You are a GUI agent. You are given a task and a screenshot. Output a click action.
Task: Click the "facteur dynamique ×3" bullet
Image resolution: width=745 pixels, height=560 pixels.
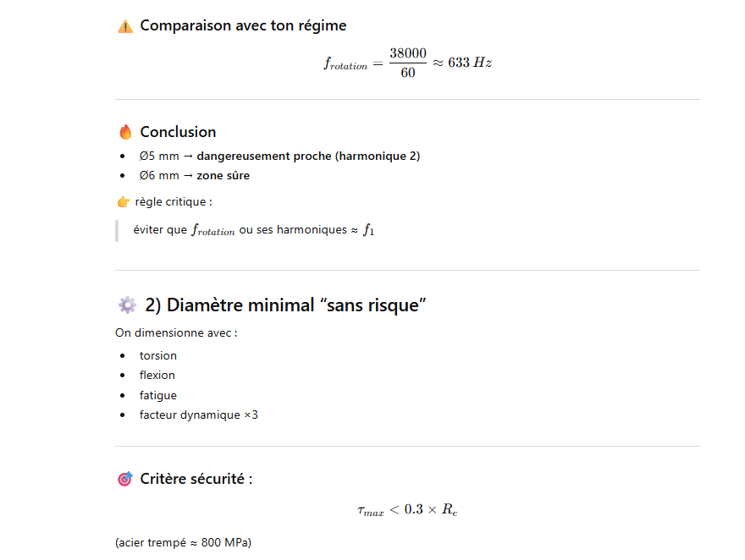[199, 415]
